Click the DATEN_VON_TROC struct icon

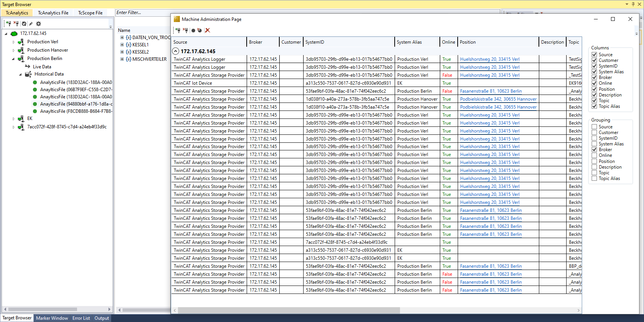[x=129, y=38]
